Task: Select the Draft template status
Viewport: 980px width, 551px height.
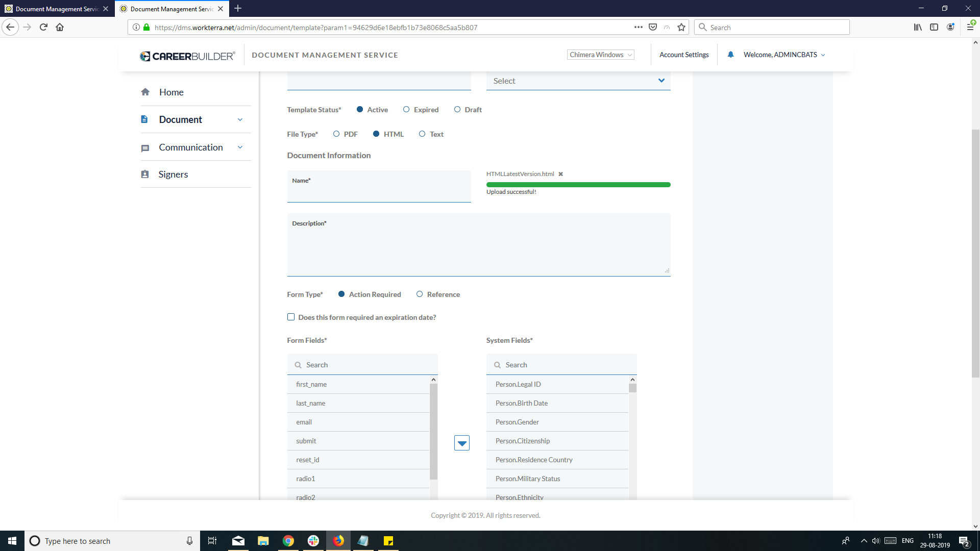Action: coord(457,110)
